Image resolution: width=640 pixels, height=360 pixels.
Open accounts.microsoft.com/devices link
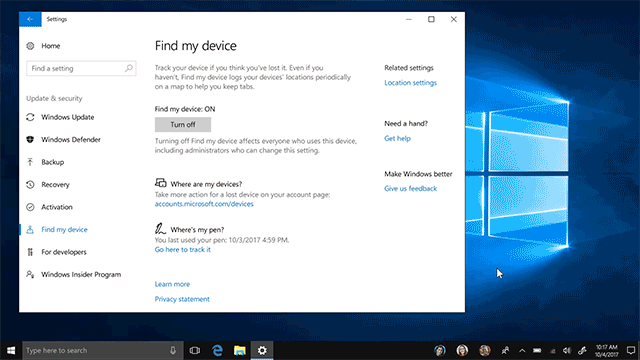[204, 204]
